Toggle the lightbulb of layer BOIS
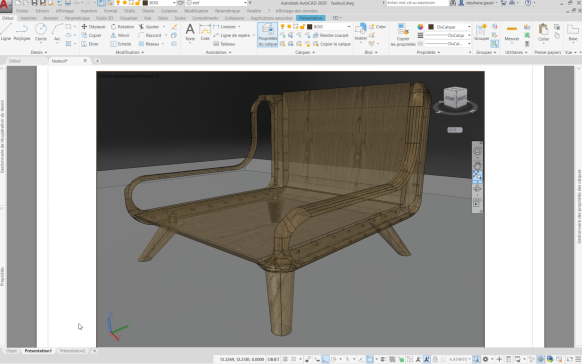Screen dimensions: 582x364 tap(282, 27)
